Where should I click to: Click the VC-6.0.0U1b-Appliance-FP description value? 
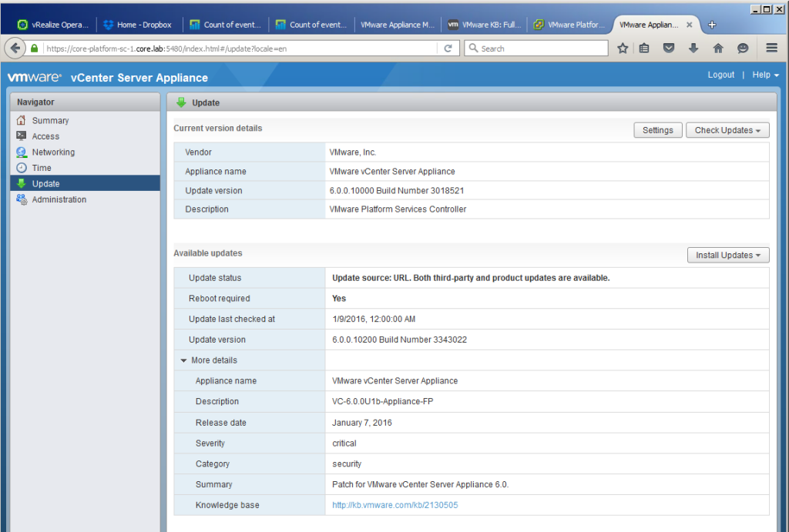(382, 401)
